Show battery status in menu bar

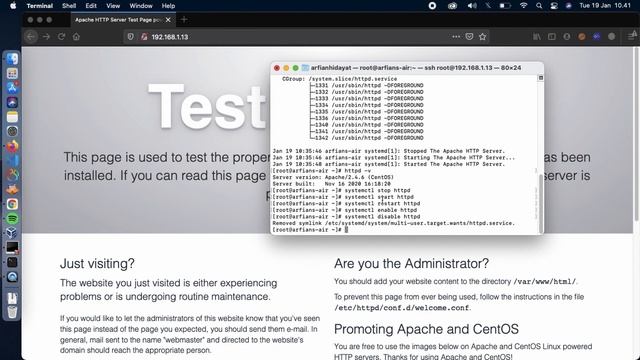tap(505, 6)
